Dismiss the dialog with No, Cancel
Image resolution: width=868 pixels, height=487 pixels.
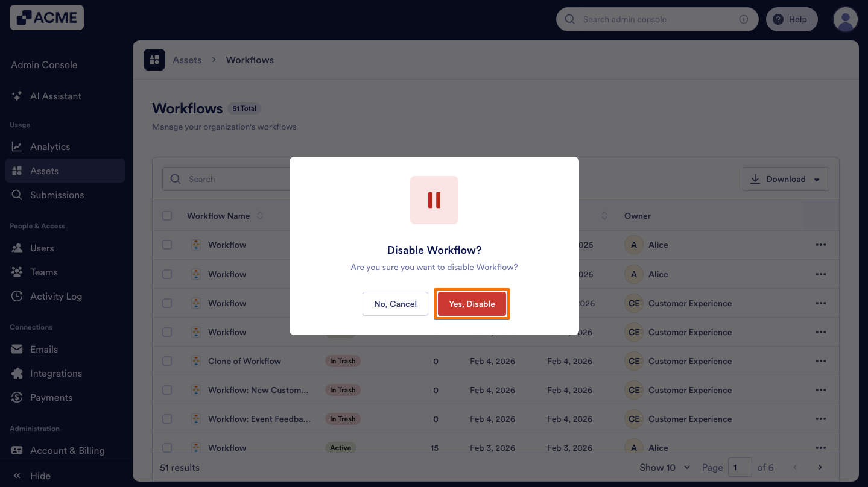(x=395, y=304)
